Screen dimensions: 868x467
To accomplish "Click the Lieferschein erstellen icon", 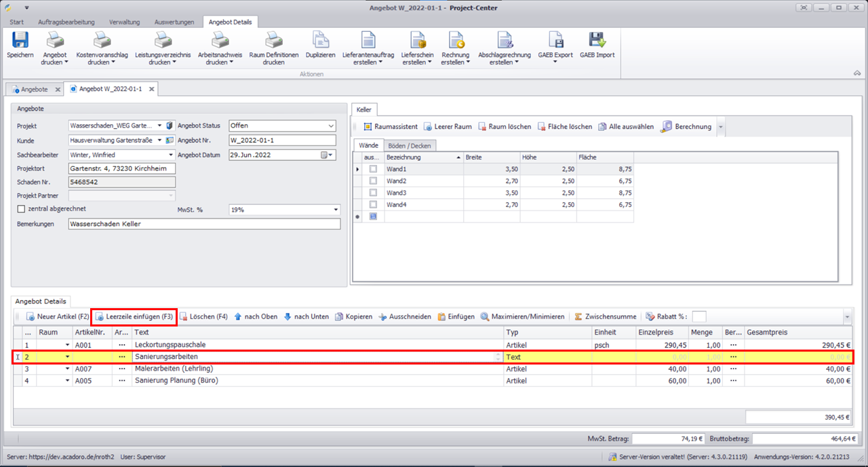I will point(417,40).
